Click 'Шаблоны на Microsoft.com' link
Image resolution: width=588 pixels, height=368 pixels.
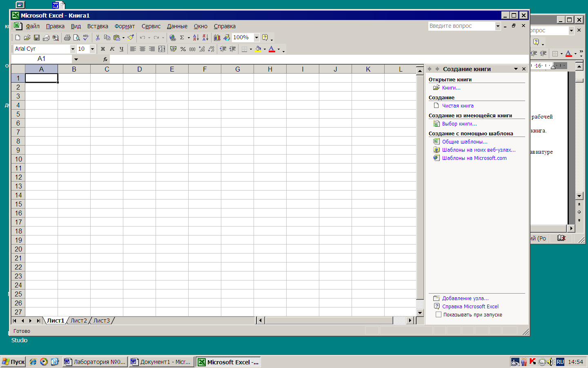click(x=474, y=158)
